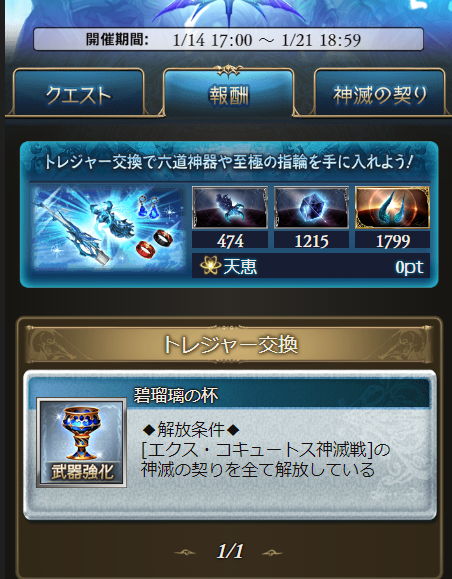Click the 武器強化 label on goblet
Screen dimensions: 452x579
[82, 472]
